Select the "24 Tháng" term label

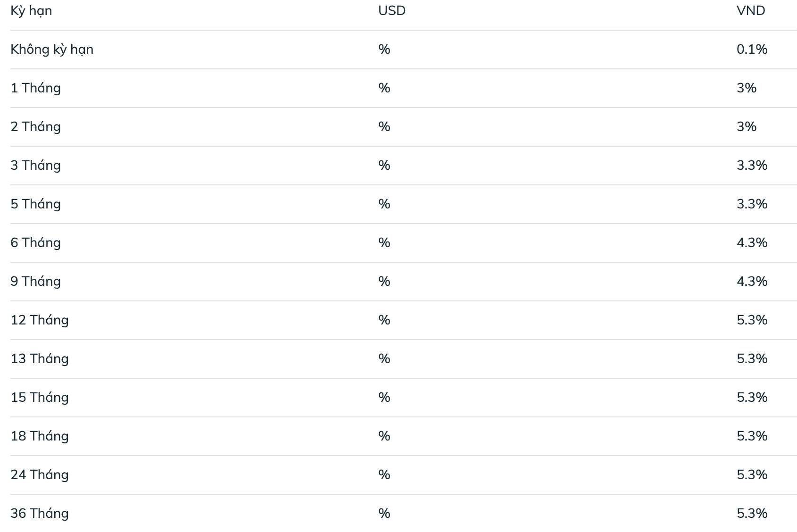(x=40, y=475)
